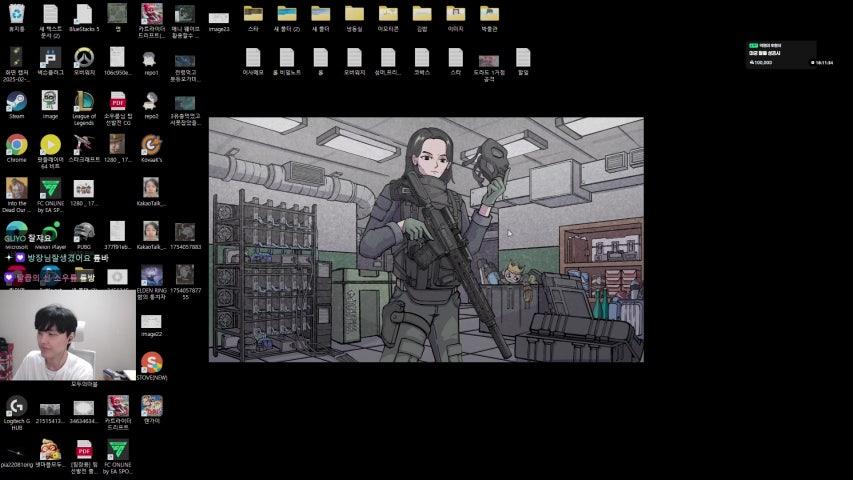Click the soldier illustration in image viewer
853x480 pixels.
[x=426, y=239]
